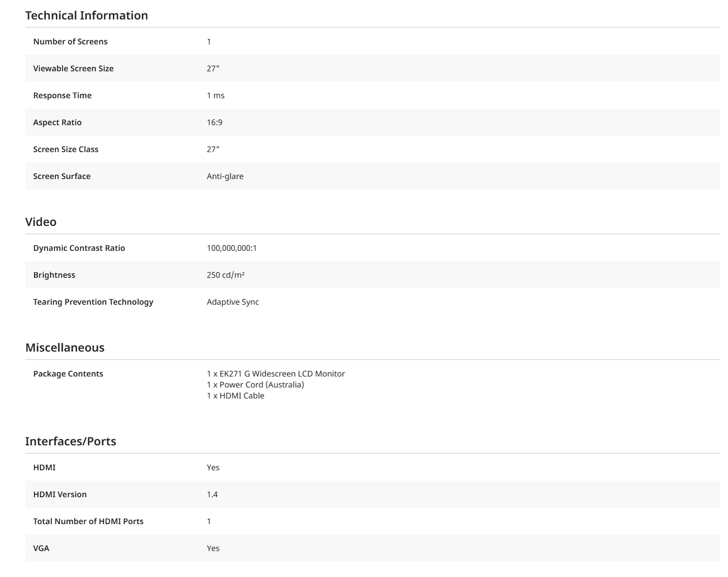Click the 'Screen Size Class' label
728x577 pixels.
click(66, 149)
